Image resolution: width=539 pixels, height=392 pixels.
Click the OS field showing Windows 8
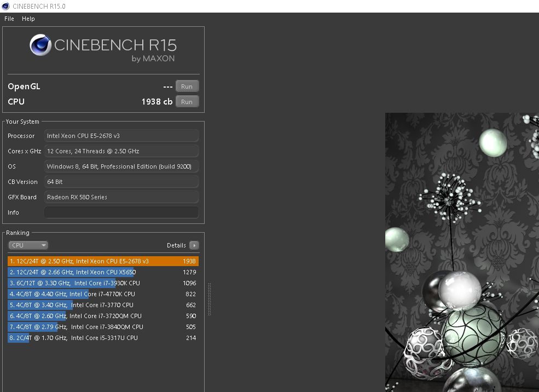(x=121, y=166)
